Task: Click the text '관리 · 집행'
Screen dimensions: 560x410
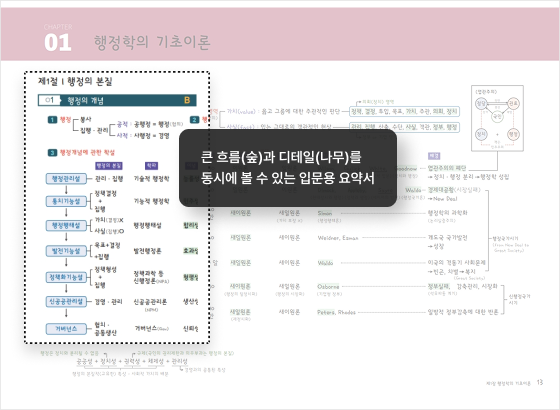Action: (x=109, y=179)
